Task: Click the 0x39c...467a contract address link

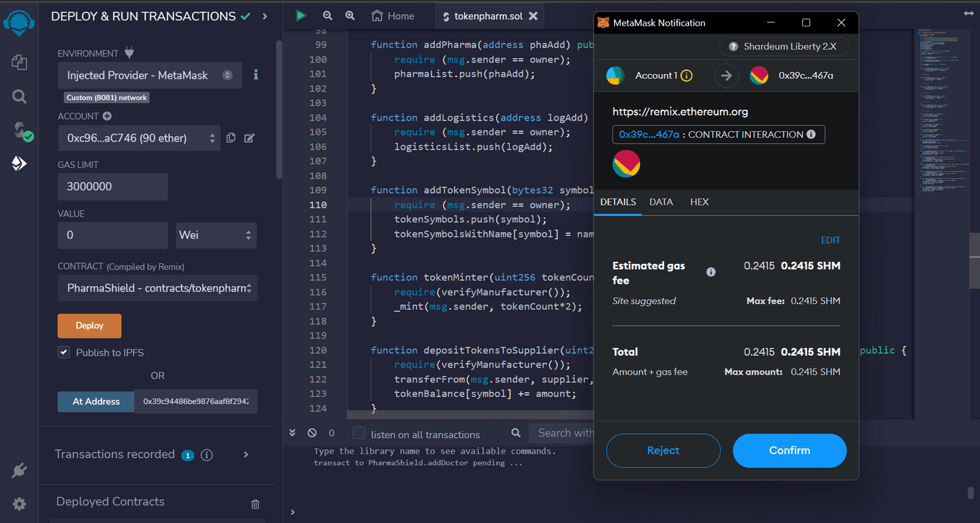Action: point(649,135)
